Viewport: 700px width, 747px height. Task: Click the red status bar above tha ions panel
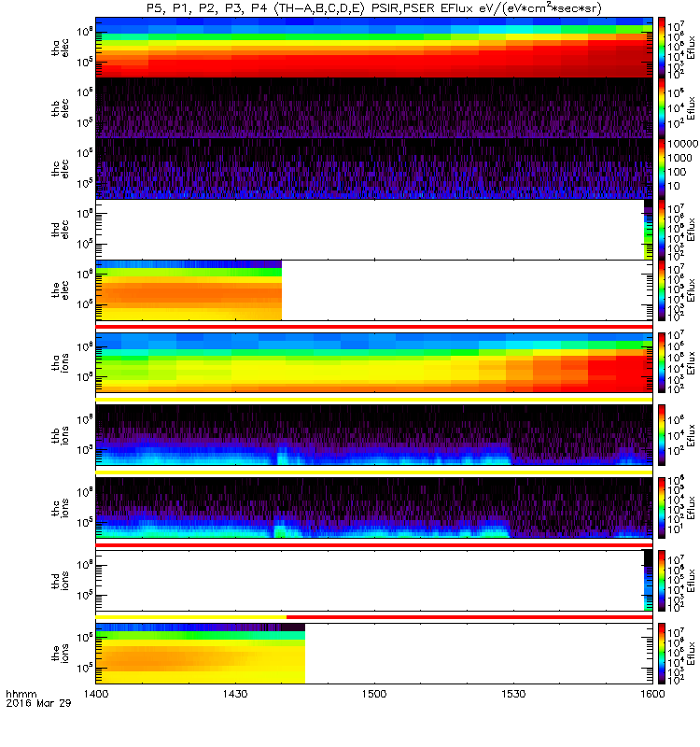pos(374,327)
